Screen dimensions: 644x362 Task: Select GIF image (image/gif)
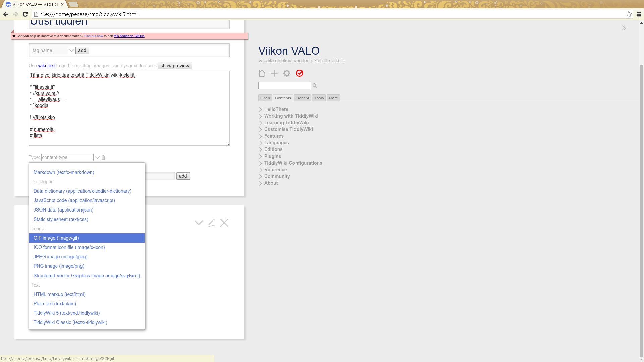pos(87,238)
